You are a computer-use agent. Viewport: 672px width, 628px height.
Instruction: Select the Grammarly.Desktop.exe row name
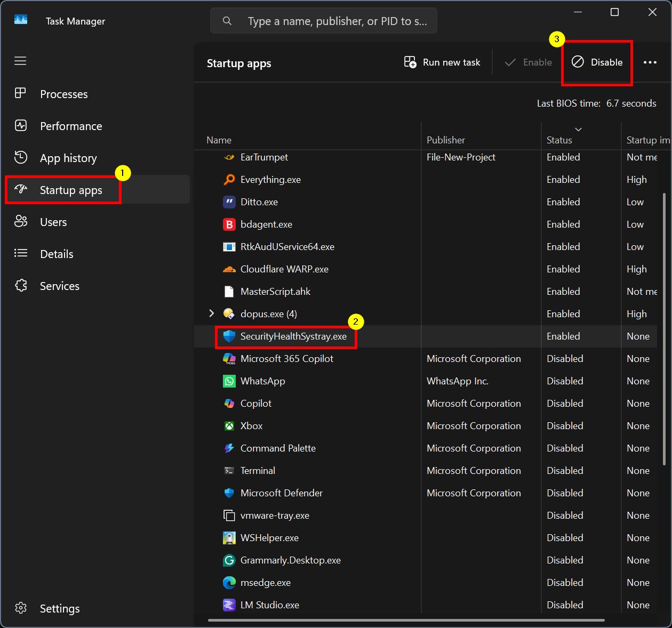coord(291,560)
